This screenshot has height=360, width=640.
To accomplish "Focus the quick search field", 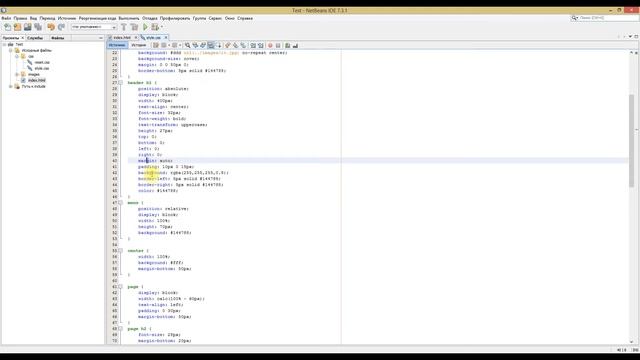I will pyautogui.click(x=609, y=18).
